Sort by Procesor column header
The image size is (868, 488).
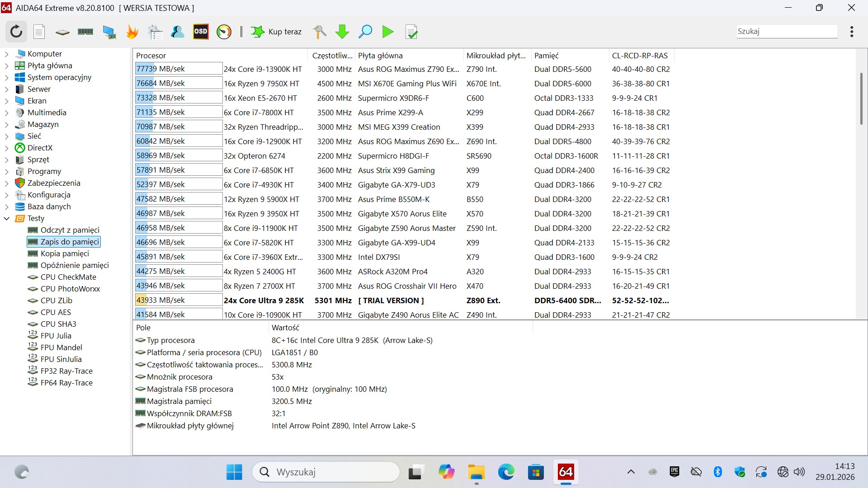point(151,56)
